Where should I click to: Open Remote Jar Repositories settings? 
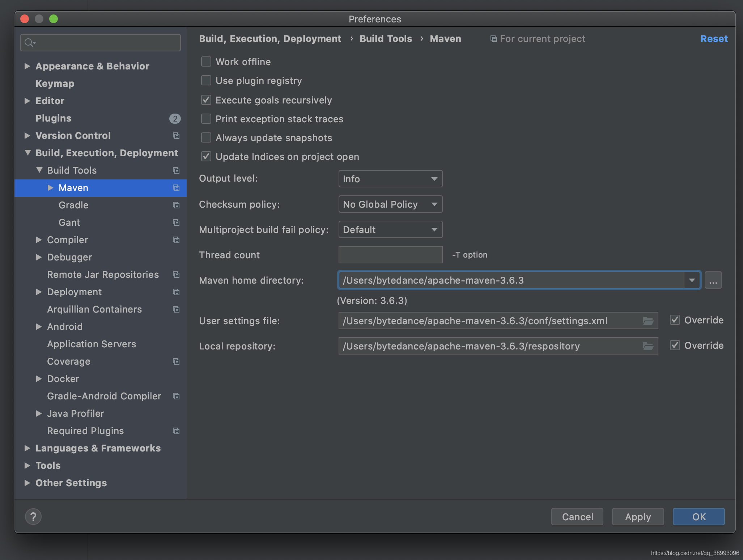pos(103,275)
